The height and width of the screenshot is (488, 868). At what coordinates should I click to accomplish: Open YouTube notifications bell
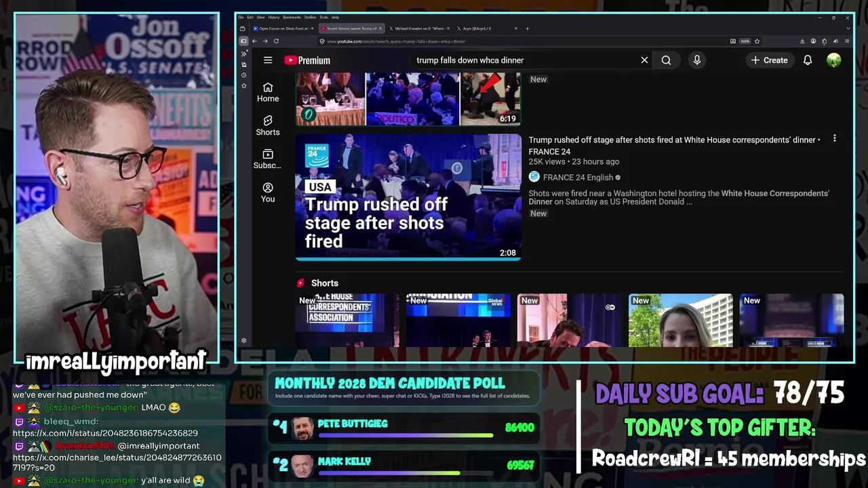(808, 60)
